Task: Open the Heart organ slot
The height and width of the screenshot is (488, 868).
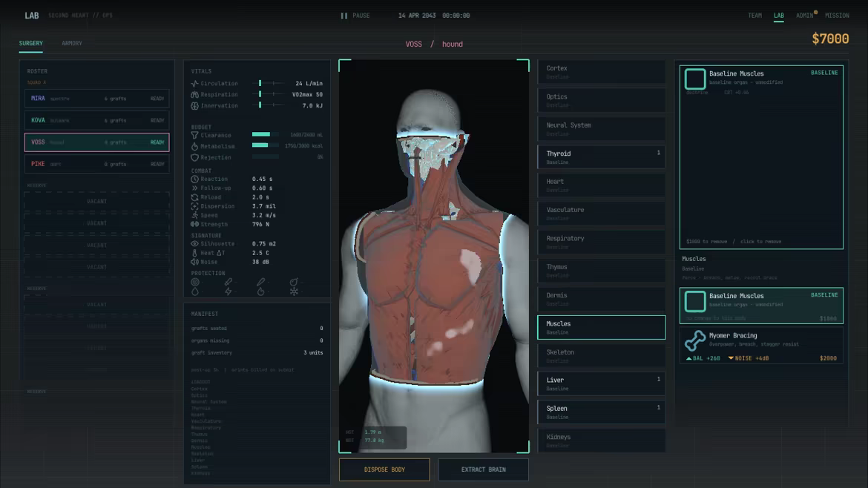Action: tap(601, 185)
